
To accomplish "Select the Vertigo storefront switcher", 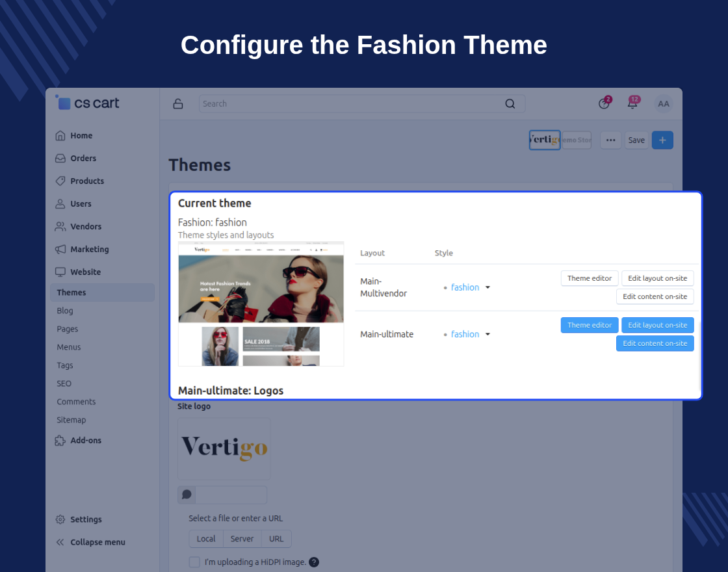I will [545, 140].
